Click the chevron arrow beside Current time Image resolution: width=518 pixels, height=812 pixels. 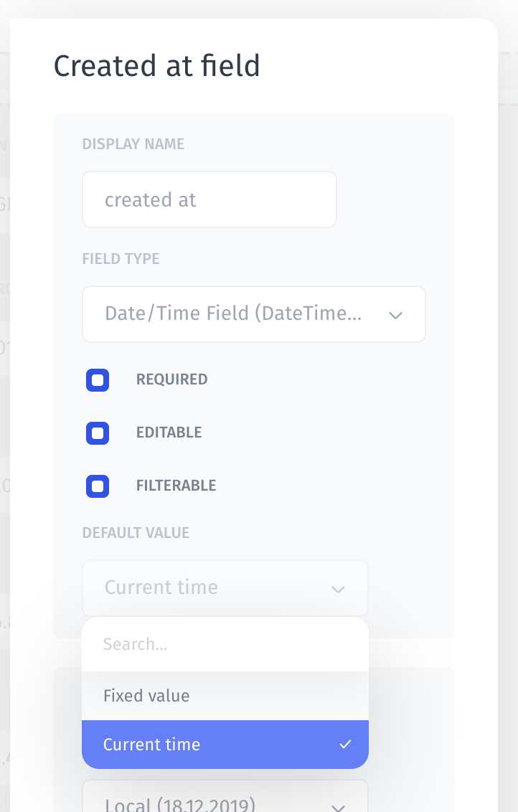338,589
